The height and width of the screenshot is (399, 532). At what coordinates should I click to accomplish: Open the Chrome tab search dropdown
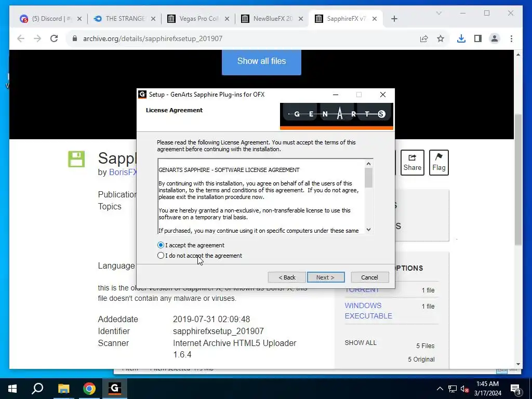click(438, 13)
